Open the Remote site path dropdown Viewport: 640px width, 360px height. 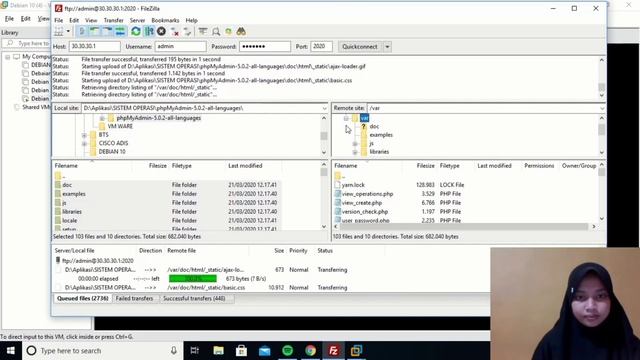click(x=602, y=108)
